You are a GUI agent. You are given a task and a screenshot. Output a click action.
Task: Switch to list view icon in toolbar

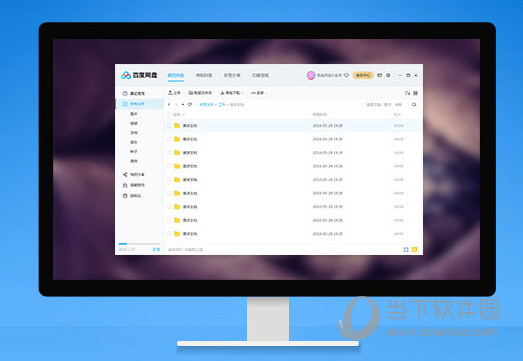415,93
